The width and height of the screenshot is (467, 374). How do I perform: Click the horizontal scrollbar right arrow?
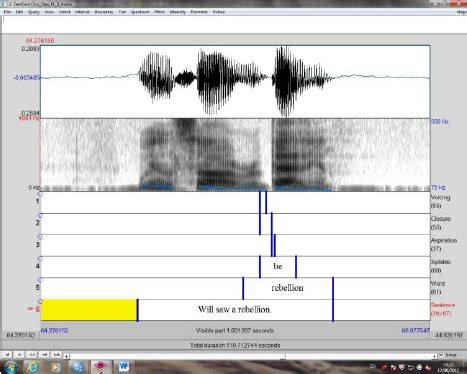click(x=435, y=356)
